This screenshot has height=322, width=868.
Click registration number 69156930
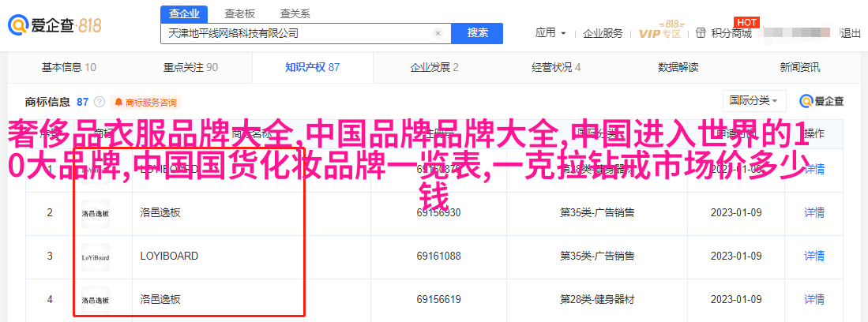point(439,212)
